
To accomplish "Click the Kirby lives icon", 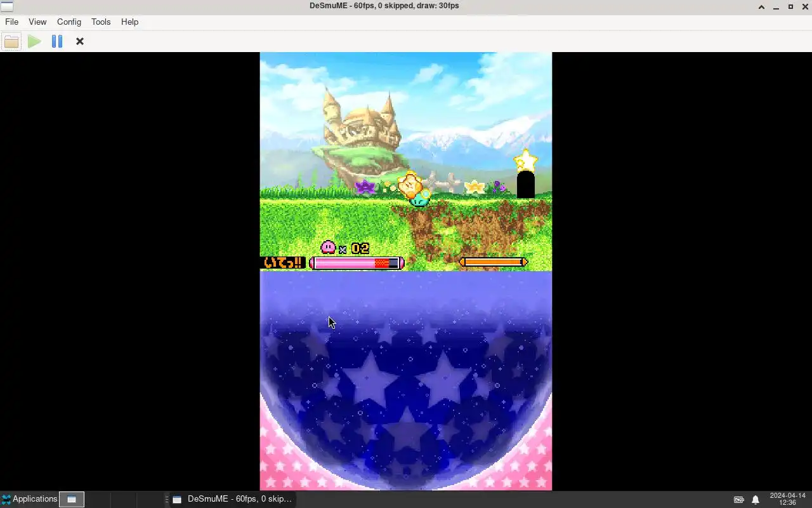I will pos(328,247).
